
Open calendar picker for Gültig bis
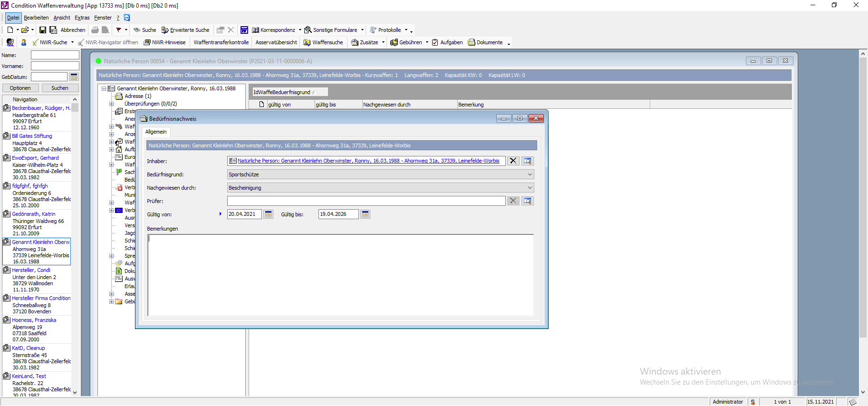coord(365,214)
